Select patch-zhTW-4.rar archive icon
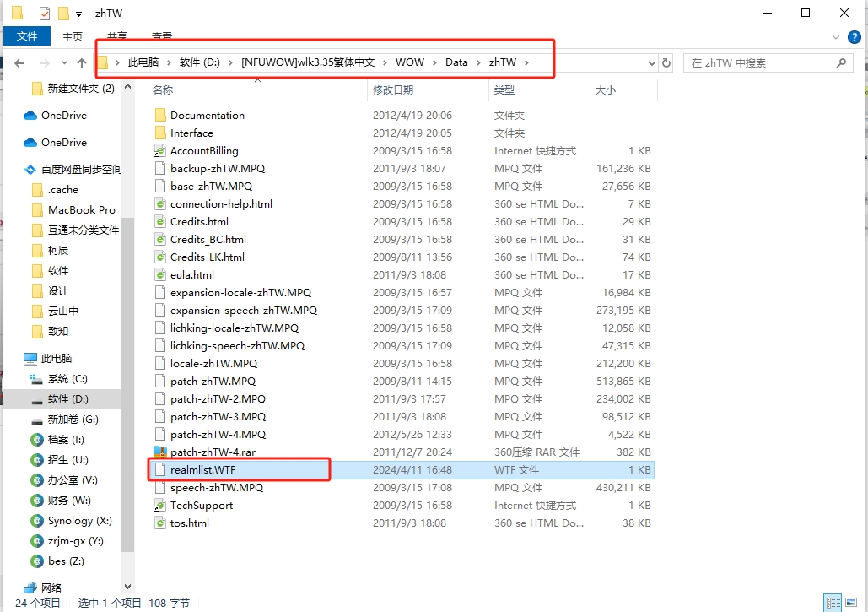 160,452
